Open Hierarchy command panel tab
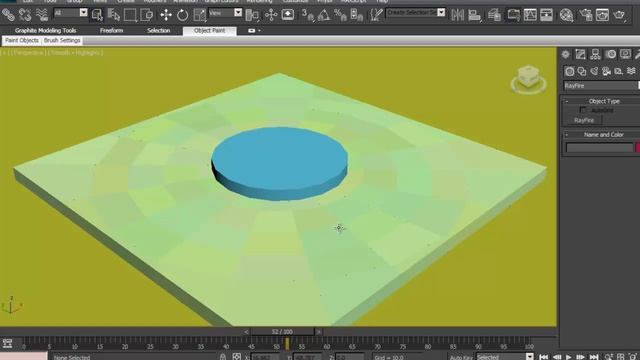Image resolution: width=640 pixels, height=360 pixels. pos(596,54)
